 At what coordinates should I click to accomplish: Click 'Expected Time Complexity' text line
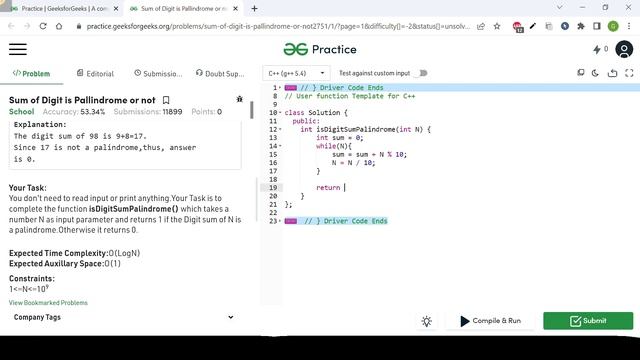pyautogui.click(x=75, y=253)
